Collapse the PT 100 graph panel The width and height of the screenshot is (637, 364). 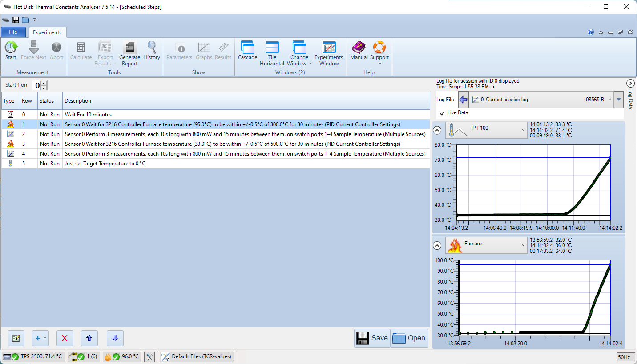point(437,130)
